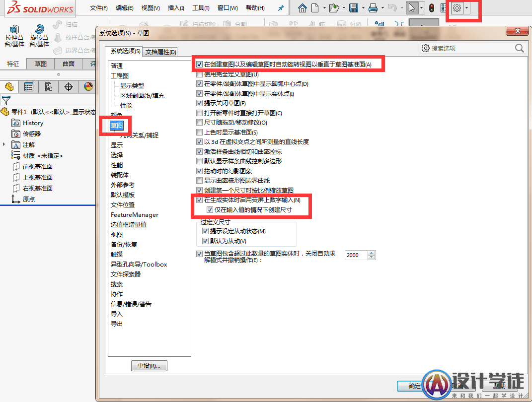532x402 pixels.
Task: Enable 尺寸随拖动/移动修改 checkbox
Action: pos(200,123)
